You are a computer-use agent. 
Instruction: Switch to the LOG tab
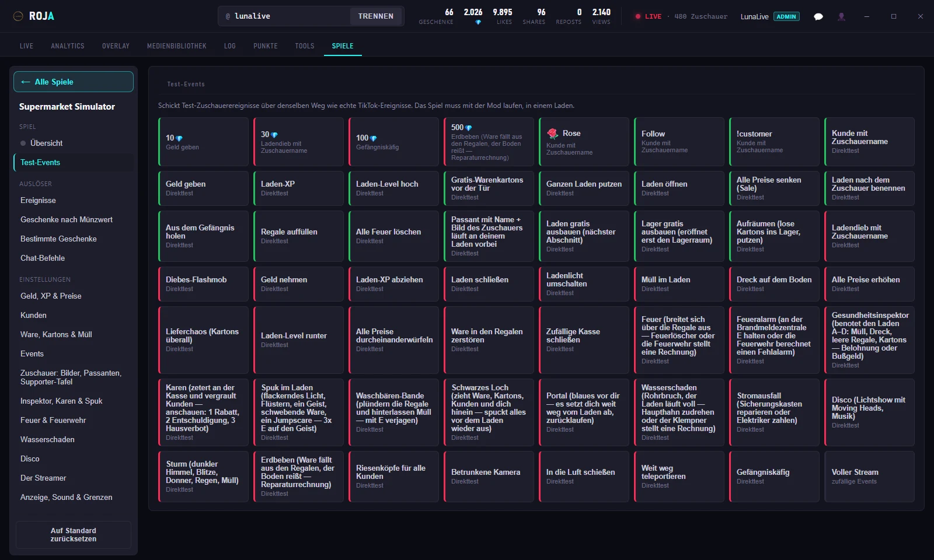click(x=230, y=45)
